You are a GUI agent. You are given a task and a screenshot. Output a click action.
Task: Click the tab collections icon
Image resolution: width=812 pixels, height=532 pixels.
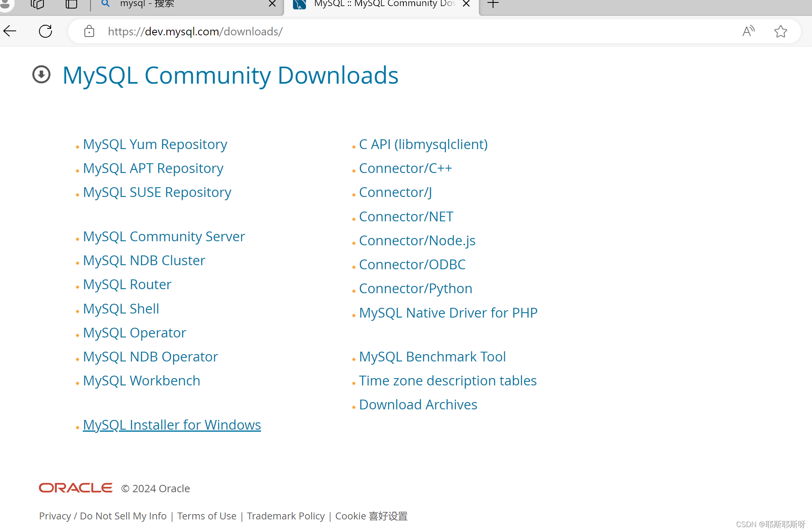pos(37,4)
